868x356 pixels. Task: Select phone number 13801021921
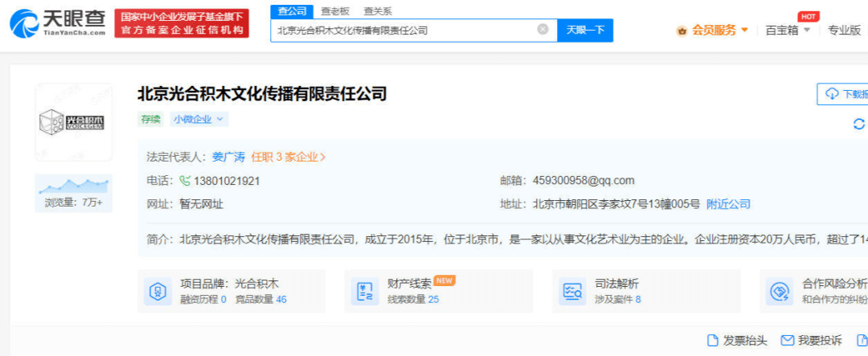point(227,181)
